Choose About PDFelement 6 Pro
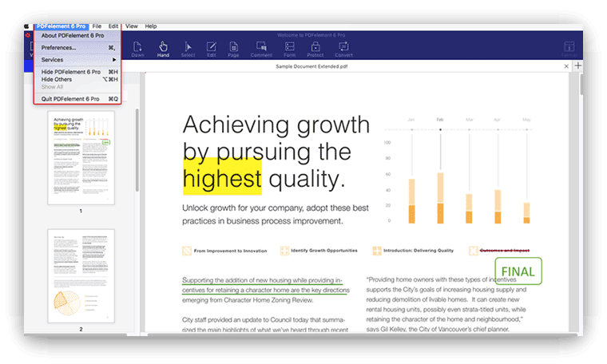Viewport: 607px width, 364px height. click(x=78, y=35)
